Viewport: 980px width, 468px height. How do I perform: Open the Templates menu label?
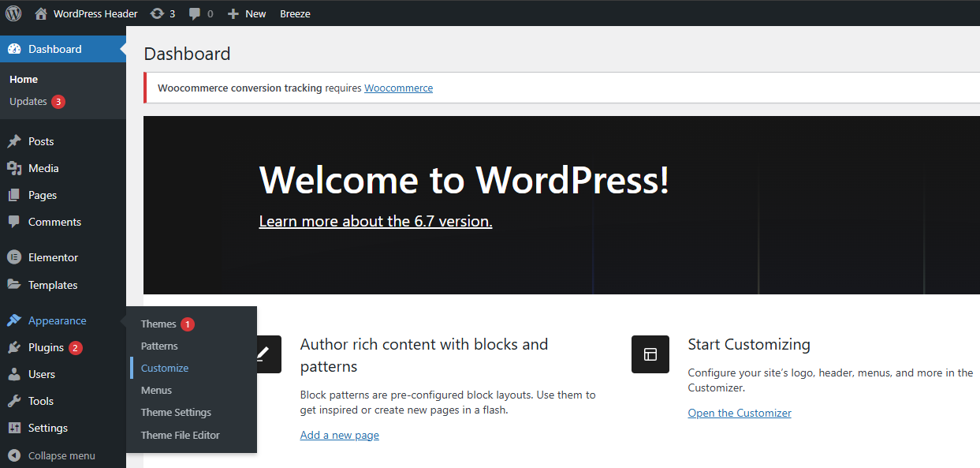coord(53,285)
